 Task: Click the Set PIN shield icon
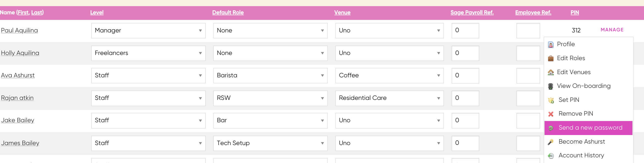click(551, 100)
